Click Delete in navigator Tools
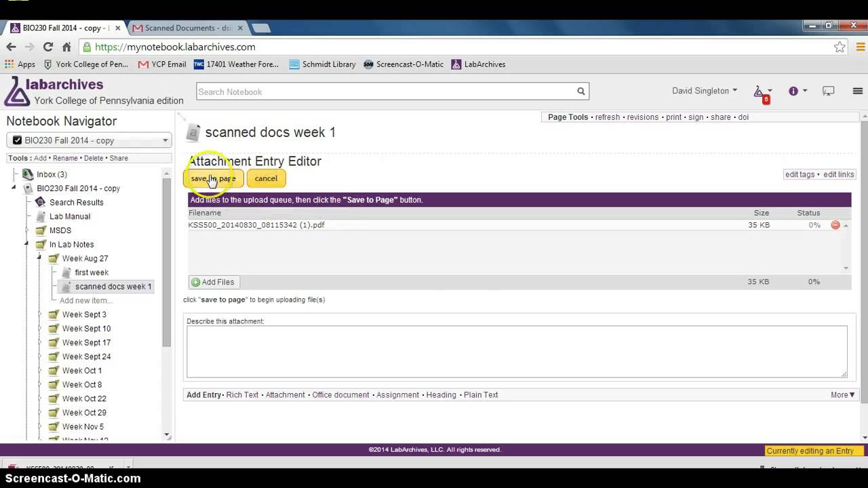This screenshot has width=868, height=488. coord(94,158)
